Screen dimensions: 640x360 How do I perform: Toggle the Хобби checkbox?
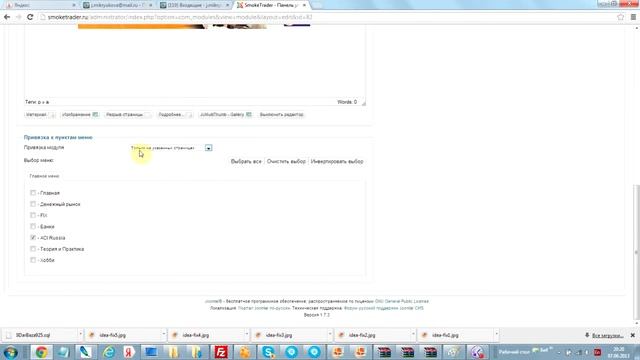[33, 260]
